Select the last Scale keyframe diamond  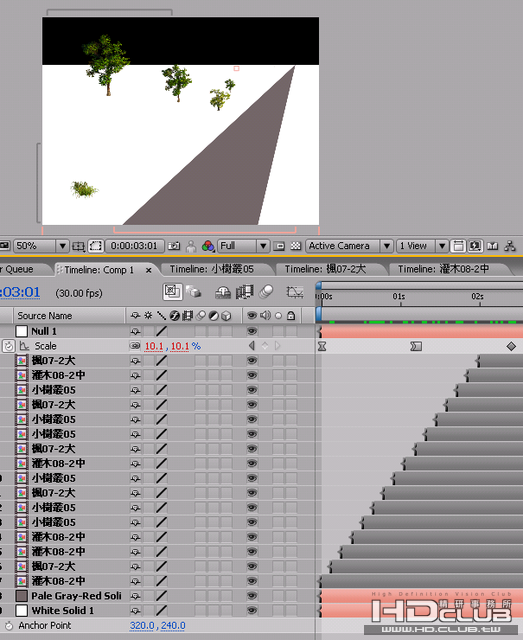click(511, 347)
